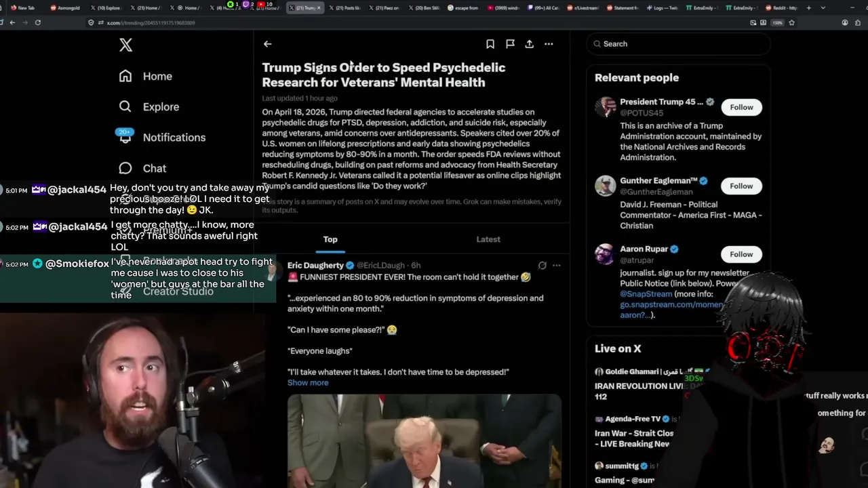
Task: Click the President Trump 45 name link
Action: [x=661, y=102]
